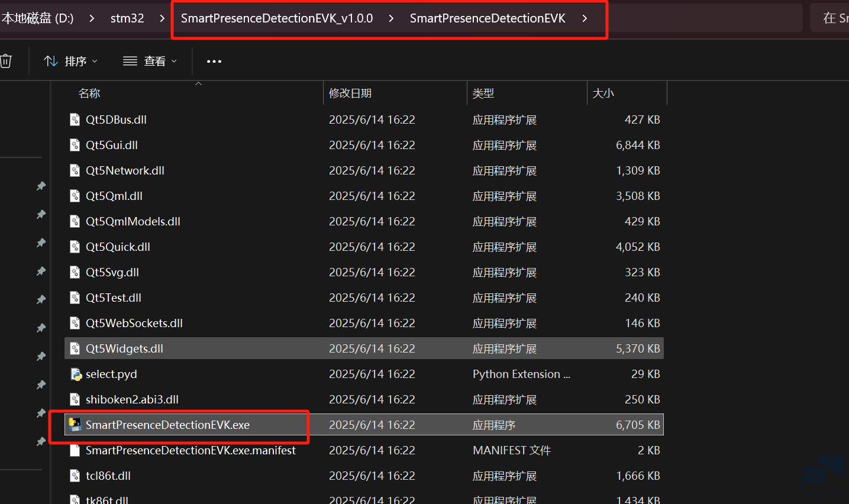The width and height of the screenshot is (849, 504).
Task: Click the 大小 column header
Action: click(603, 93)
